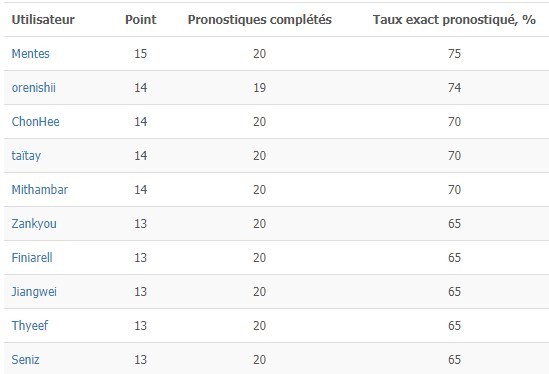Open user profile Mithambar
The height and width of the screenshot is (374, 549).
[40, 189]
